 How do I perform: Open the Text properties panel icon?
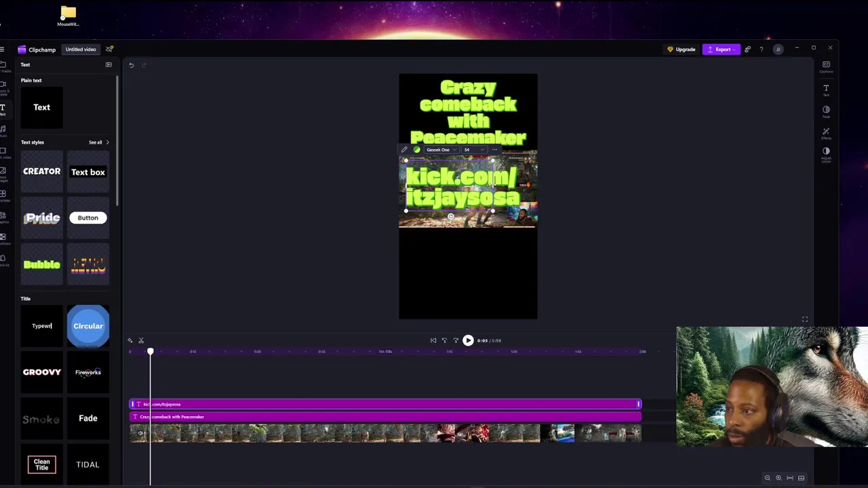coord(826,89)
